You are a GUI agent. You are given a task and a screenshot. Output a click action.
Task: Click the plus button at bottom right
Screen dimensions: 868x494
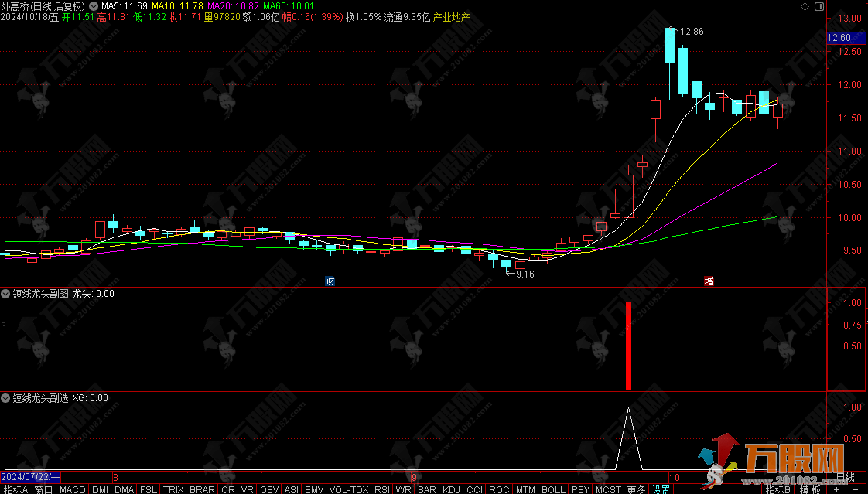click(x=836, y=489)
